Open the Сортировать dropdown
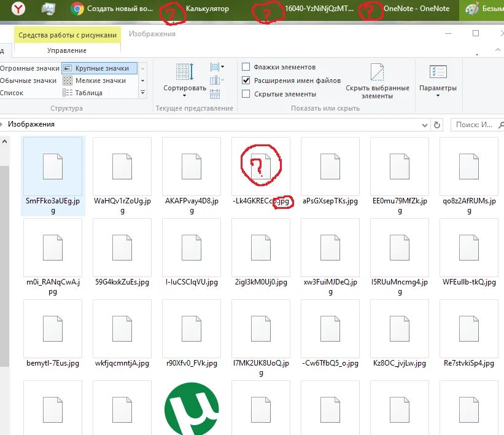504x435 pixels. (x=185, y=80)
